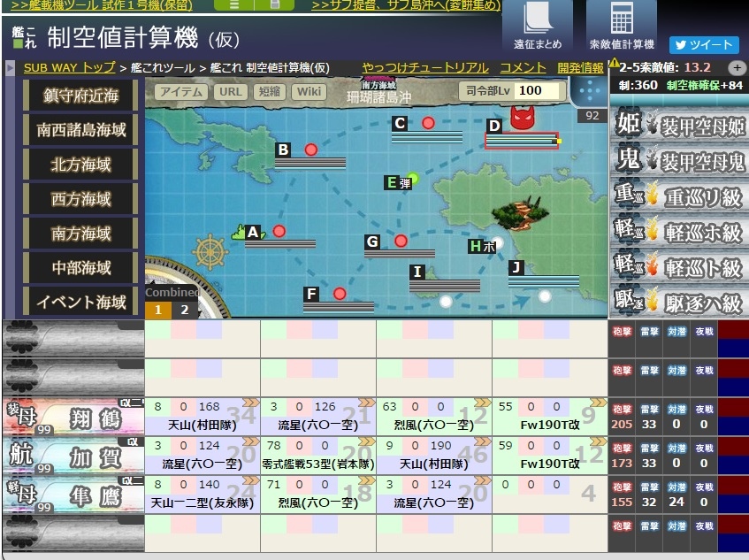Image resolution: width=749 pixels, height=560 pixels.
Task: Open the 遠征まとめ document icon
Action: (x=538, y=25)
